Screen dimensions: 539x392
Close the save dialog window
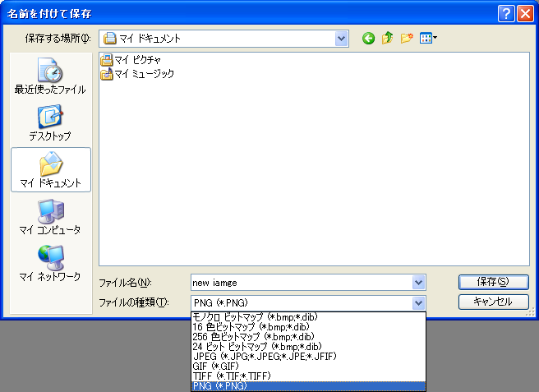[x=525, y=14]
